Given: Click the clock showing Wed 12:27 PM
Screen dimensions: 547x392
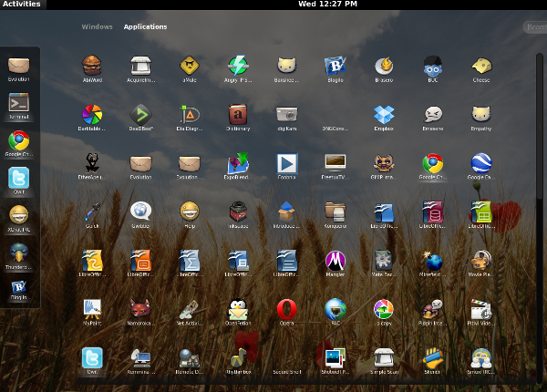Looking at the screenshot, I should tap(327, 4).
